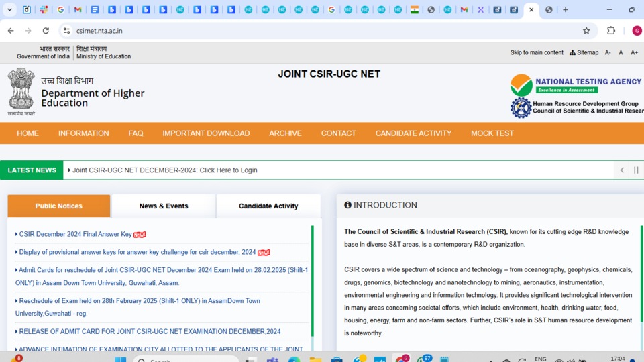Close the currently active browser tab
This screenshot has height=362, width=644.
click(x=531, y=10)
